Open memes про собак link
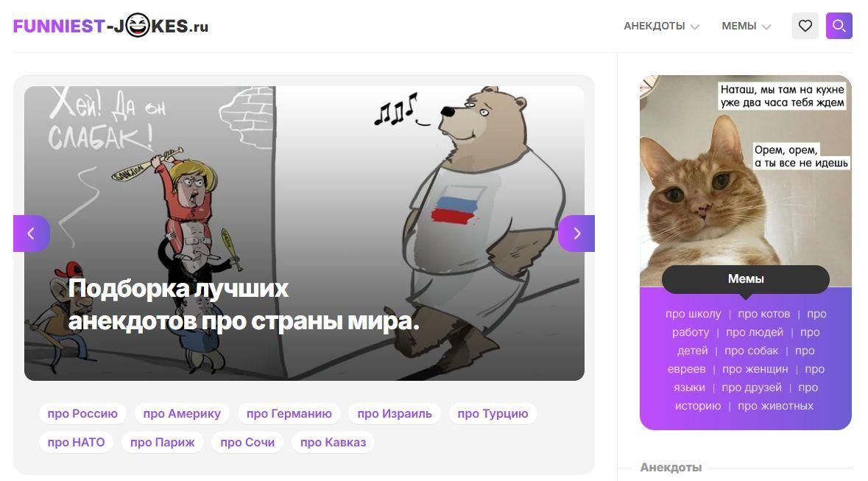868x481 pixels. (751, 351)
